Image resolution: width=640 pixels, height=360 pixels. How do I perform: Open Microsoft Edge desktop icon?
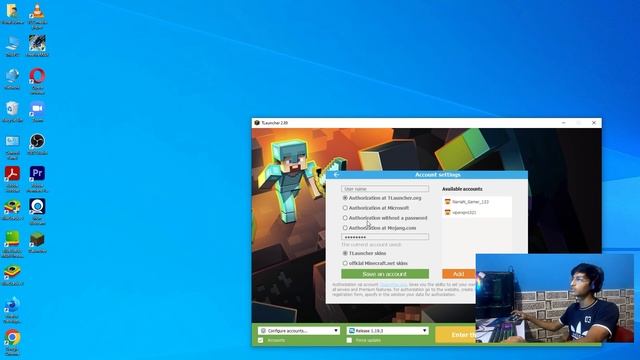click(12, 310)
